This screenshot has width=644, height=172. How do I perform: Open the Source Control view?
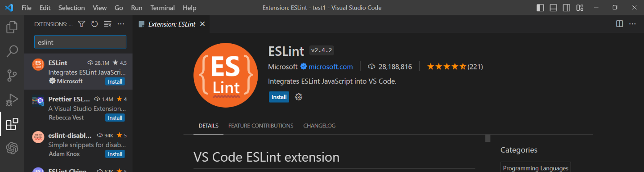12,76
